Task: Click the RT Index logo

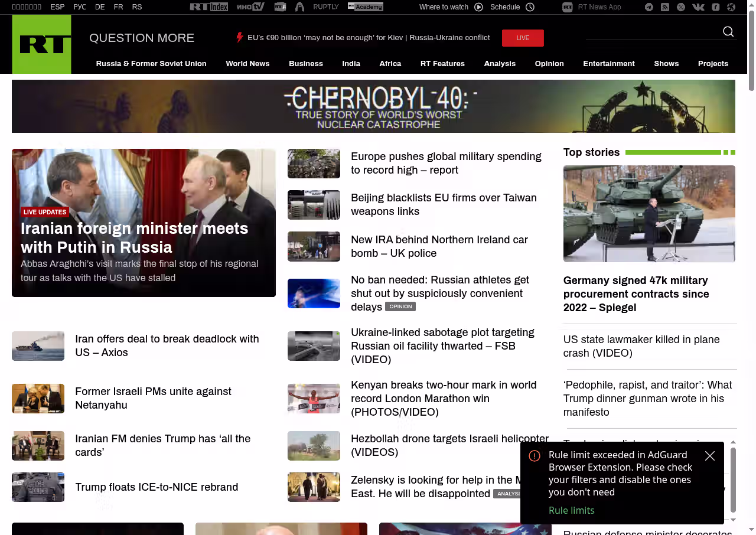Action: tap(208, 7)
